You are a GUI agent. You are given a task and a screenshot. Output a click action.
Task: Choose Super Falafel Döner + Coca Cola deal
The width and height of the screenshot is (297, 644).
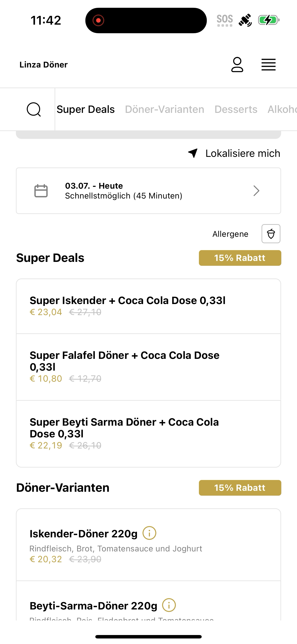tap(148, 367)
